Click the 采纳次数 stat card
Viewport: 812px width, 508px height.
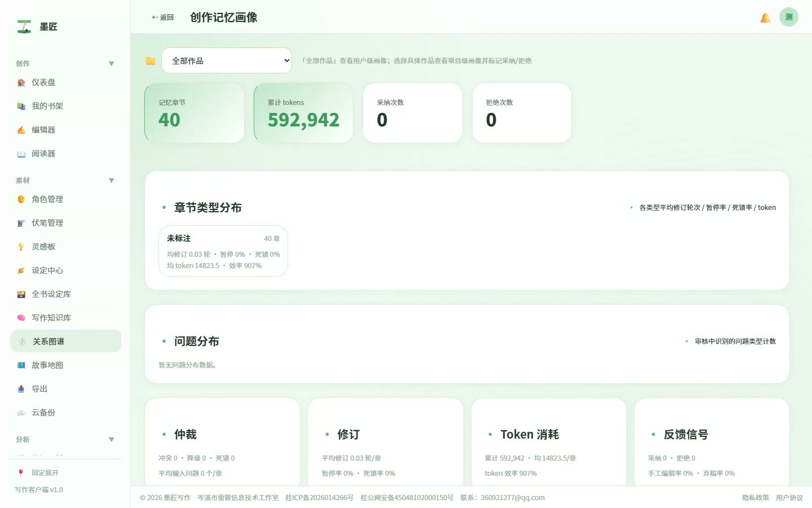coord(413,113)
